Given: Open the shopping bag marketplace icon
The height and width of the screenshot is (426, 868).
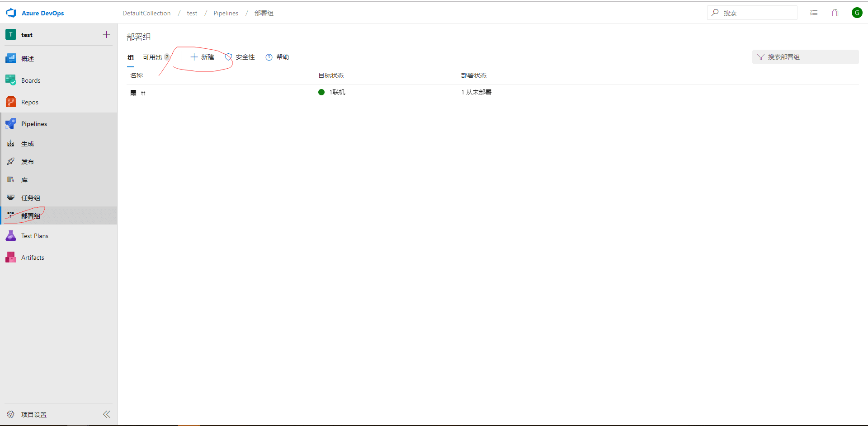Looking at the screenshot, I should 835,13.
